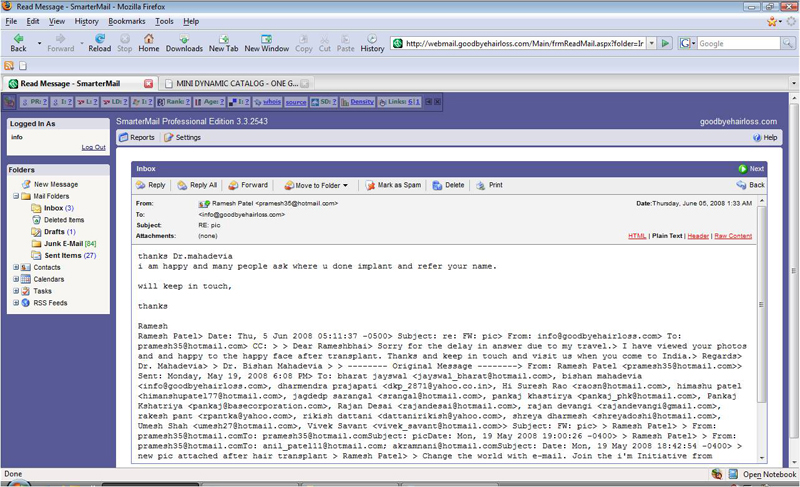
Task: Expand the Calendars tree node
Action: pyautogui.click(x=16, y=279)
